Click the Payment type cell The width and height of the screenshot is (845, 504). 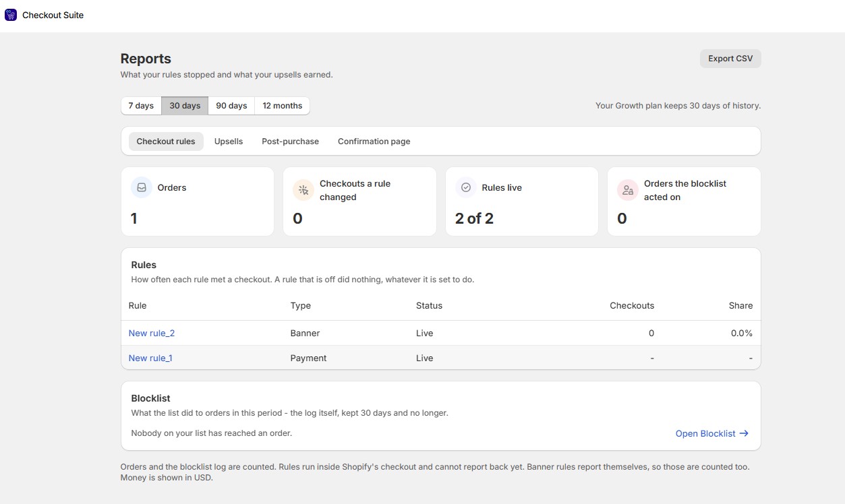(309, 358)
